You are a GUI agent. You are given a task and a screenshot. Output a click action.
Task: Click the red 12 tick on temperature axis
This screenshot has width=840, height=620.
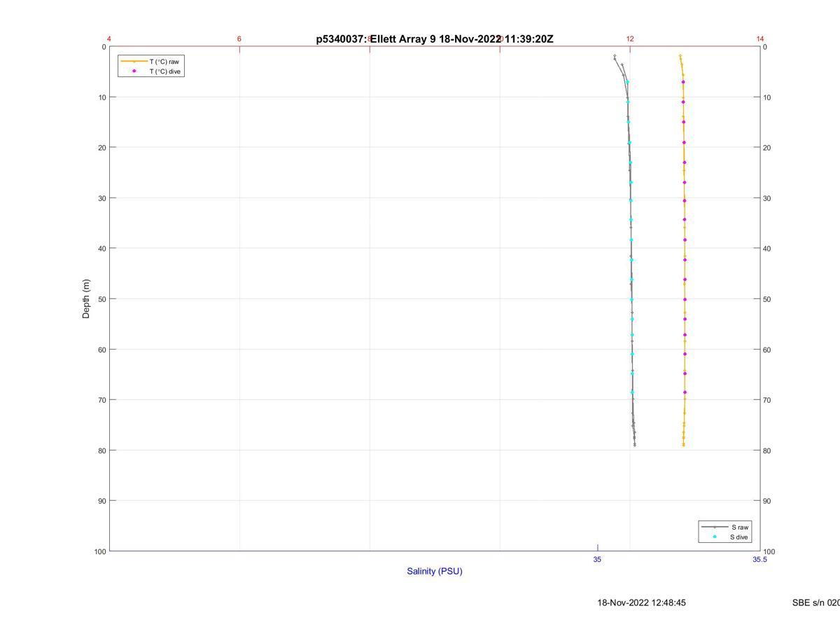[x=630, y=39]
